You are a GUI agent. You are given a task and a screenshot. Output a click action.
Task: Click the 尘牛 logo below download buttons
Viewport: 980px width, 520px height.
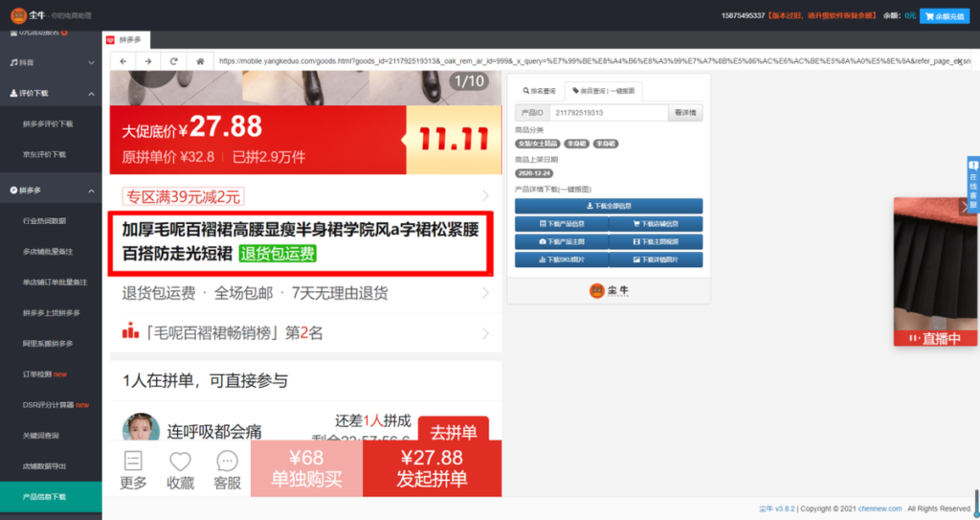609,290
